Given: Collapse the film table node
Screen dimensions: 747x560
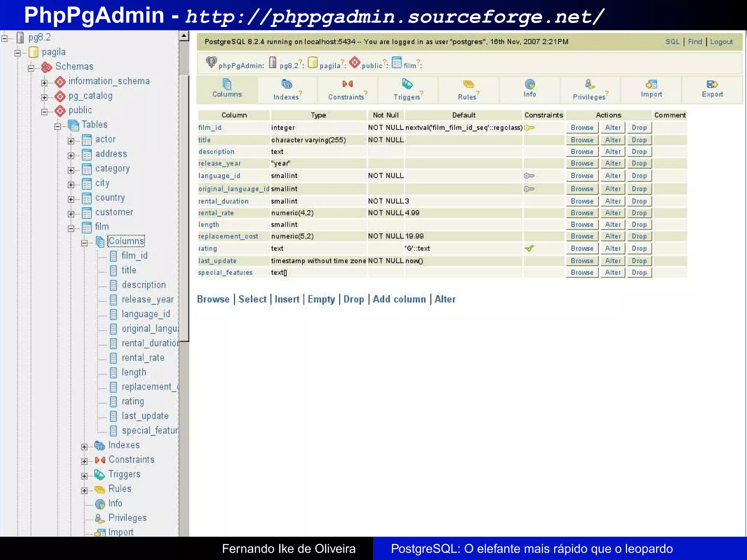Looking at the screenshot, I should [x=71, y=229].
